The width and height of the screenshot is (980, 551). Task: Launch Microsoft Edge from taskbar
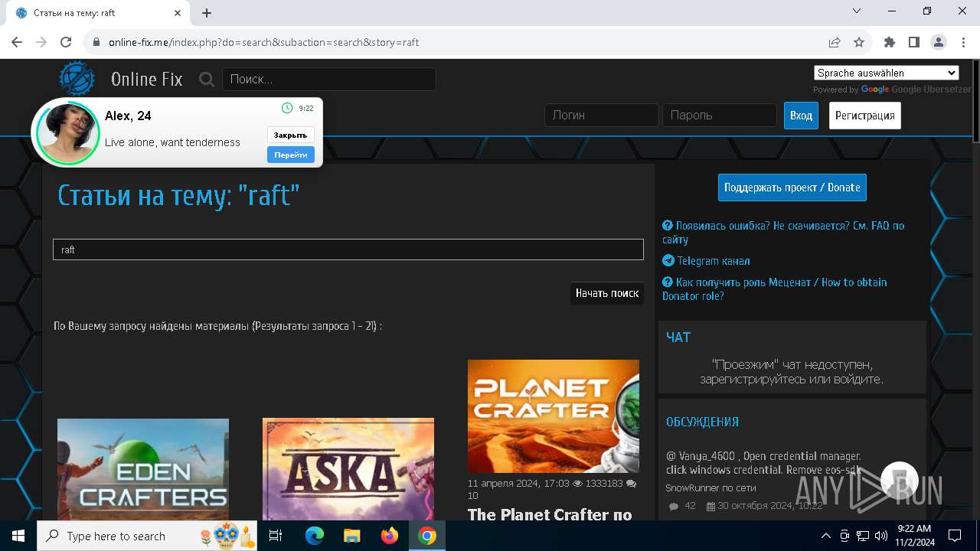tap(315, 536)
